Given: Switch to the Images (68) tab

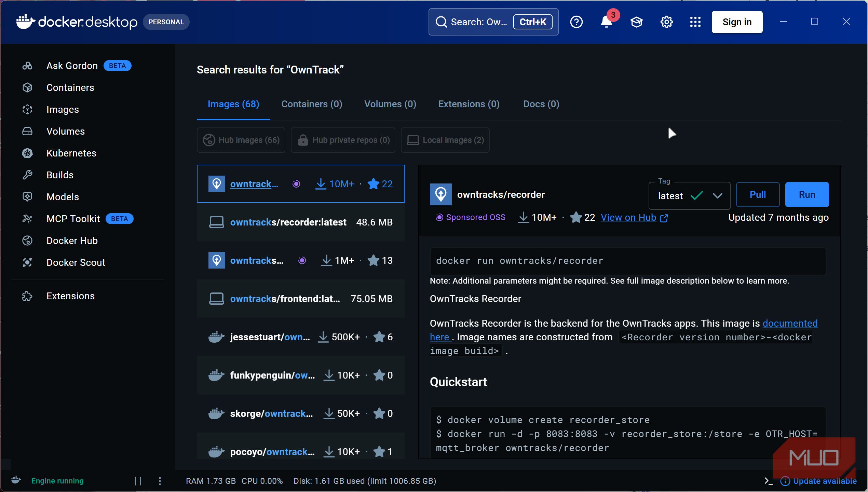Looking at the screenshot, I should [233, 104].
